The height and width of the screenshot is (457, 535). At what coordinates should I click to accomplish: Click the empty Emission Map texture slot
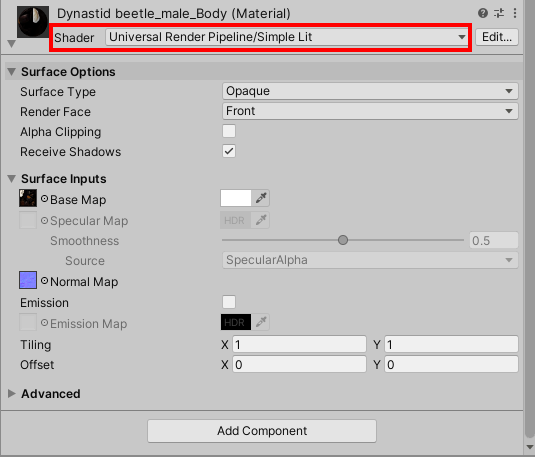[x=28, y=322]
